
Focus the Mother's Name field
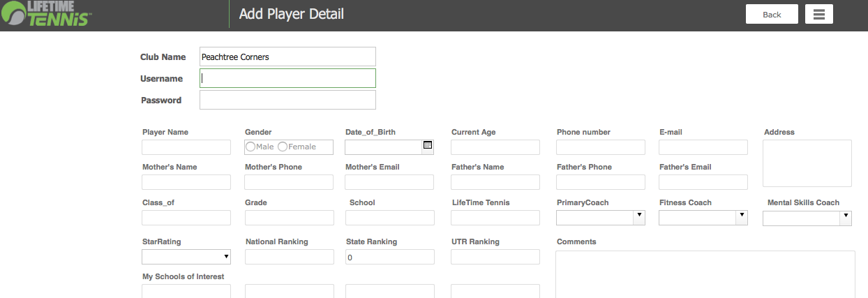click(186, 182)
